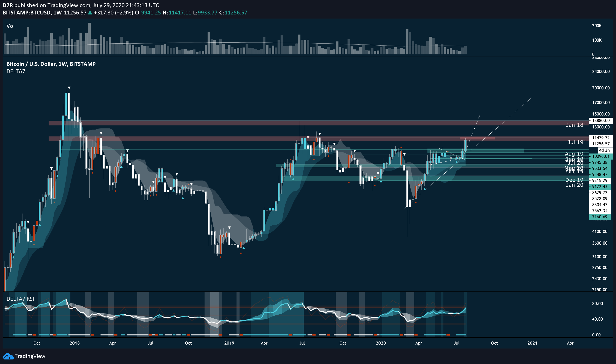Click the 20000.00 price axis label

pyautogui.click(x=601, y=88)
